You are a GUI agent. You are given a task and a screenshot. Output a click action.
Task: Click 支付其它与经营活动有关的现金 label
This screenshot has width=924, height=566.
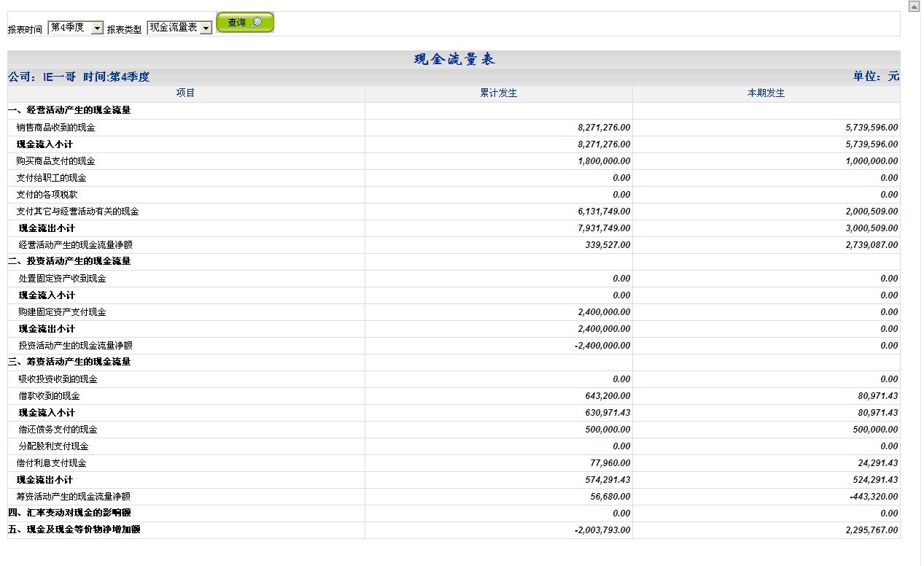[x=78, y=212]
